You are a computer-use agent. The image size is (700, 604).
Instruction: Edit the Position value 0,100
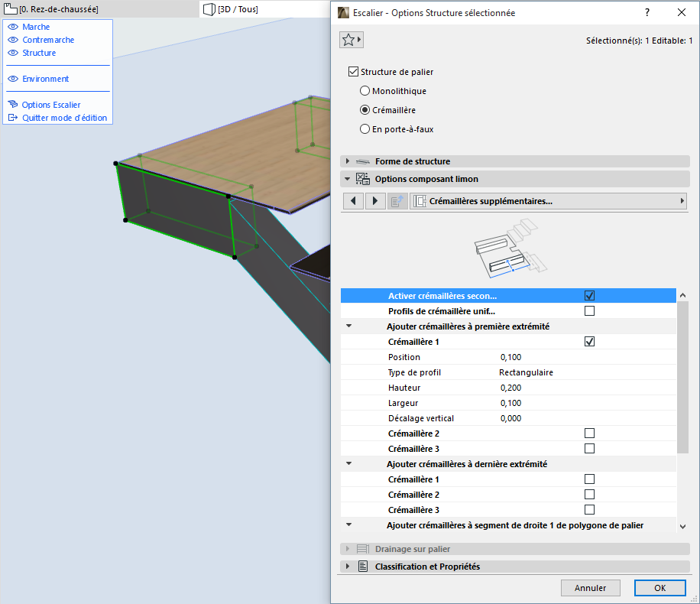(x=510, y=357)
